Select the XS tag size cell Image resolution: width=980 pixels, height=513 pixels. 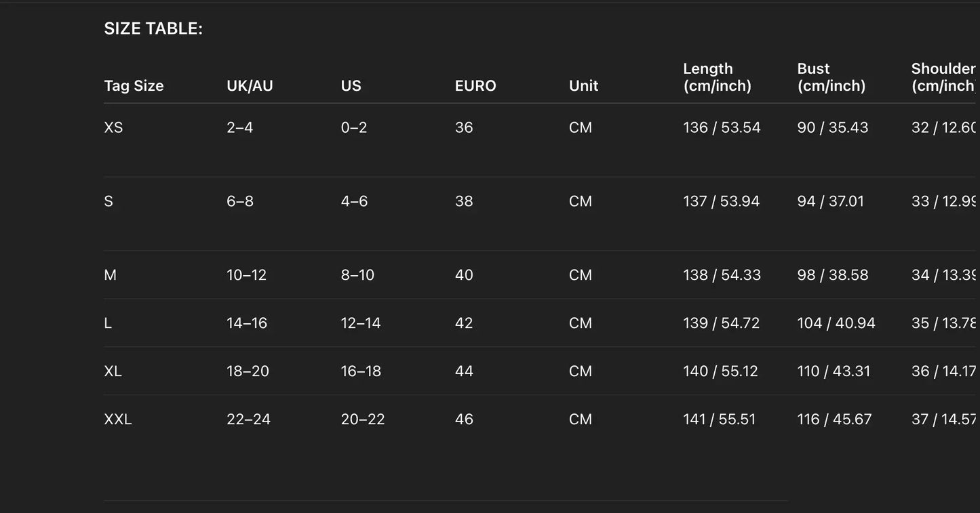tap(113, 127)
